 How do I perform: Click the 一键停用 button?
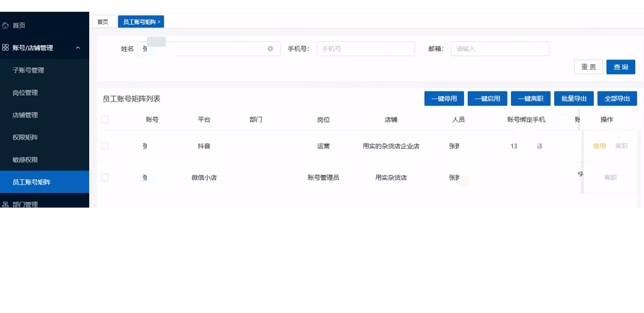[444, 98]
